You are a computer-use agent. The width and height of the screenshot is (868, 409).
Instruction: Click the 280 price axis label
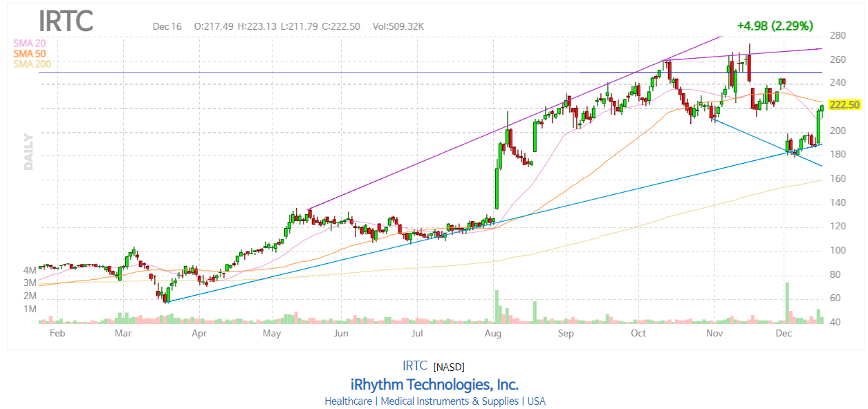(x=838, y=36)
